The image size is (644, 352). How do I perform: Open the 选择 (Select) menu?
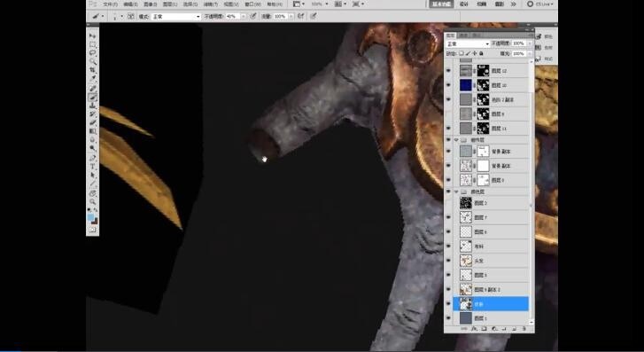[x=190, y=4]
